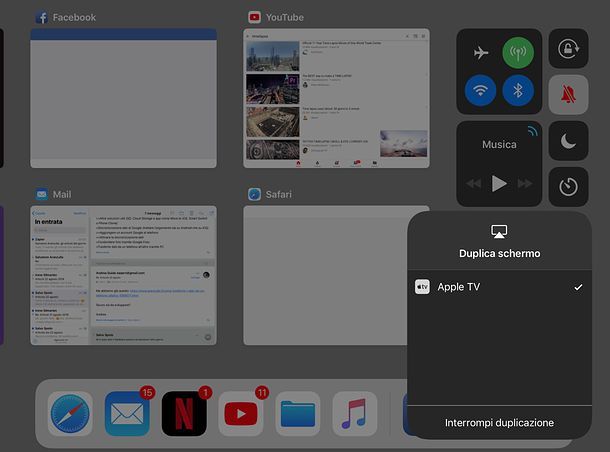Toggle Do Not Disturb moon button
The image size is (610, 452).
[568, 141]
